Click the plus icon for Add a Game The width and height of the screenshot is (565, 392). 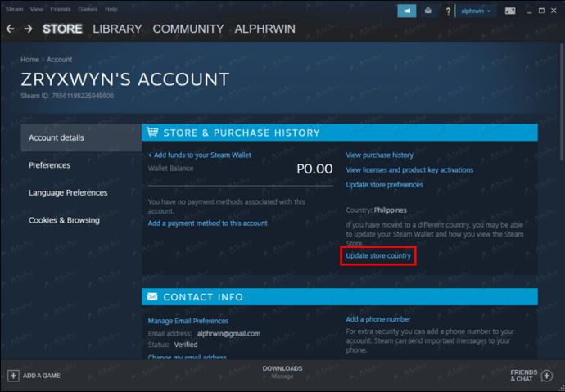(x=13, y=376)
